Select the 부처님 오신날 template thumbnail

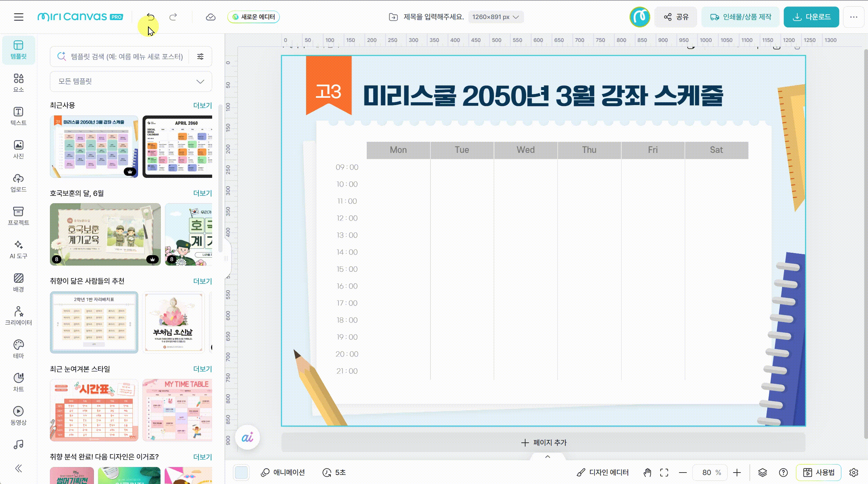[x=174, y=322]
